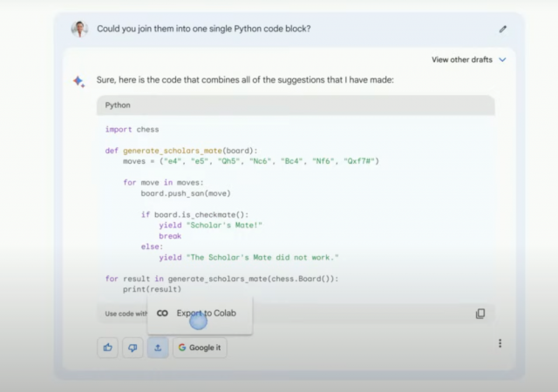Click the Bard sparkle icon
Viewport: 558px width, 392px height.
pyautogui.click(x=78, y=82)
